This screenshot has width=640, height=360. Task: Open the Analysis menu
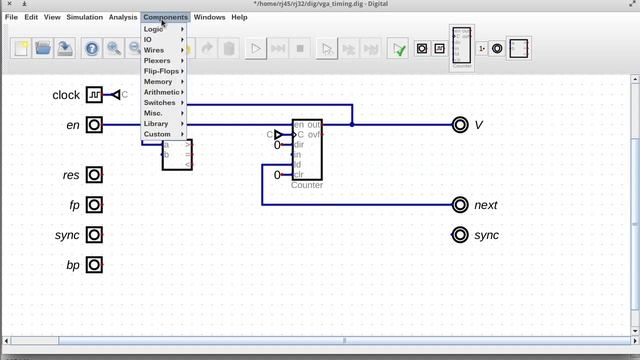point(123,17)
